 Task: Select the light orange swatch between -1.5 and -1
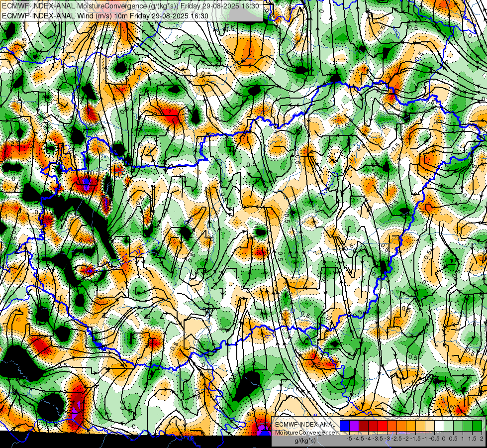(x=420, y=426)
